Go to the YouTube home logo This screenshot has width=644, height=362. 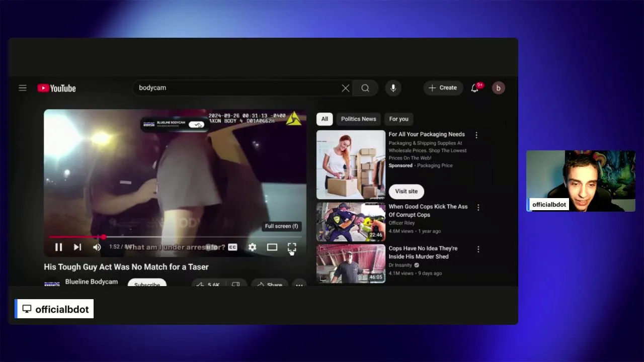56,88
